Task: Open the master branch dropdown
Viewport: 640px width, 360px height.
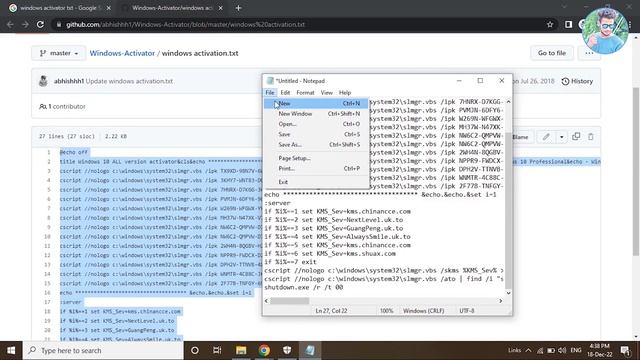Action: pyautogui.click(x=59, y=53)
